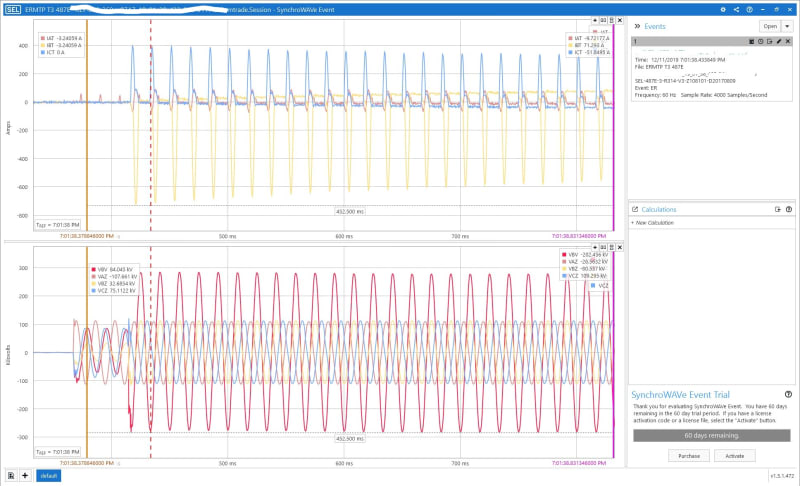Screen dimensions: 800x486
Task: Click 60 days remaining progress bar
Action: tap(712, 436)
